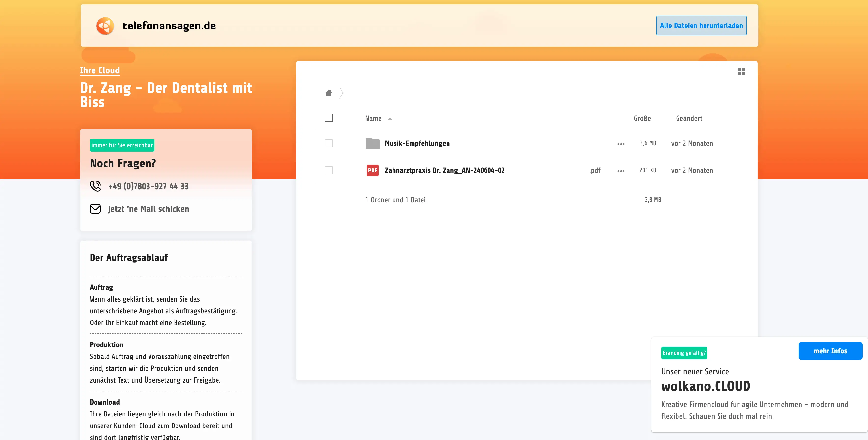Open the Ihre Cloud link

click(x=100, y=70)
